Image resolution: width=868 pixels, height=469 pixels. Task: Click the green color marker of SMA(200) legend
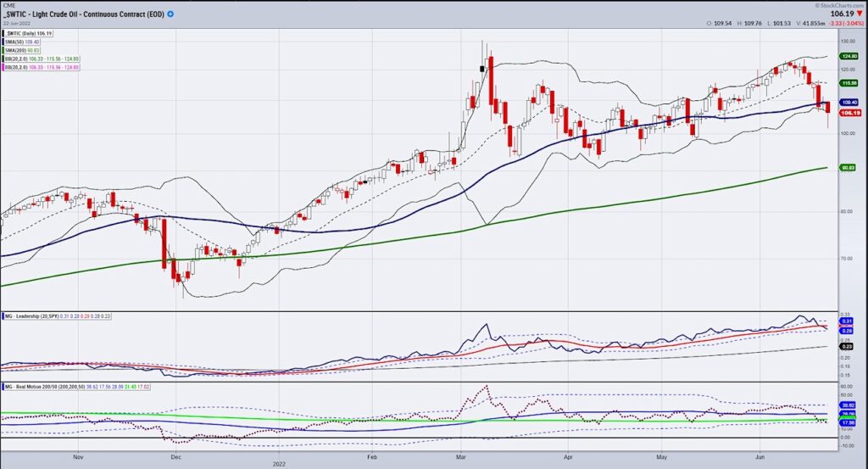[x=3, y=50]
